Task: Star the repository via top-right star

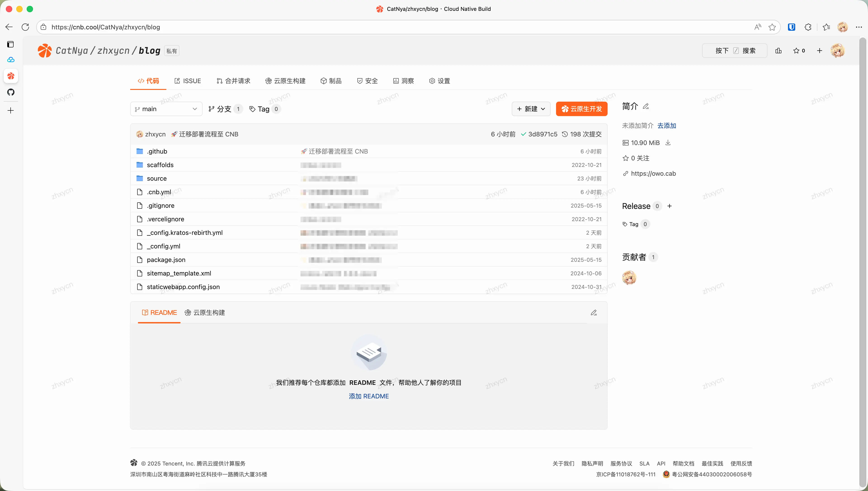Action: pyautogui.click(x=796, y=50)
